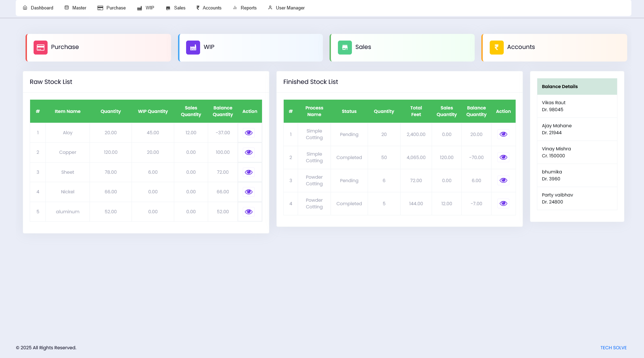View the Nickel stock item details
This screenshot has width=644, height=358.
point(249,192)
